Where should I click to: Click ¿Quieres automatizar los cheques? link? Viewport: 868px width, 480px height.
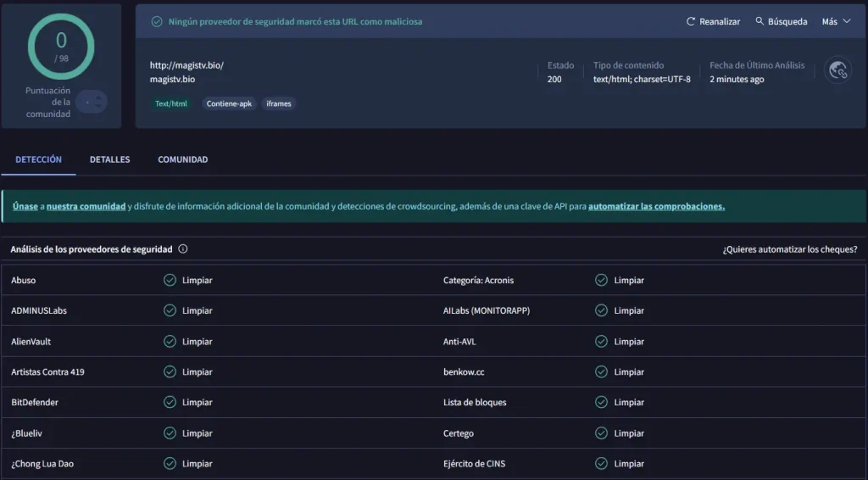tap(790, 249)
